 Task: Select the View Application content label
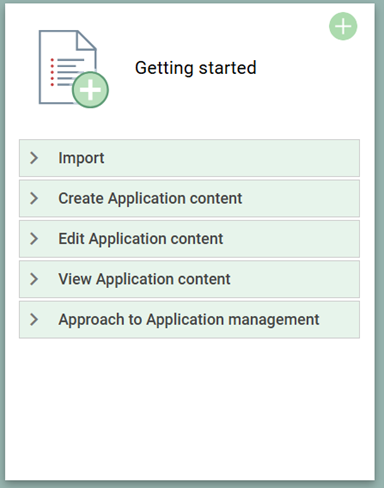coord(144,279)
